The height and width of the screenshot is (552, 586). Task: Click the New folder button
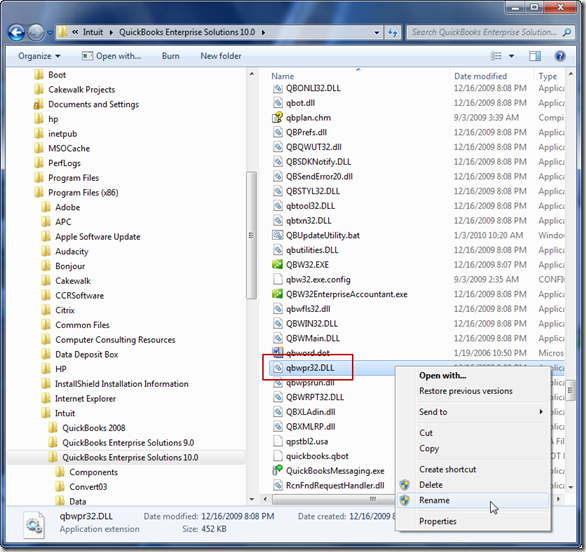point(221,56)
